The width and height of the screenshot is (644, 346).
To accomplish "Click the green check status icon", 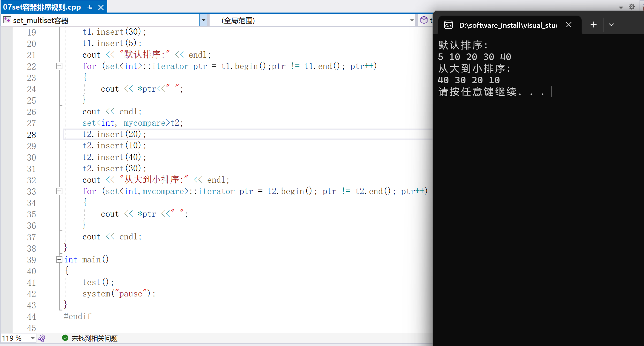I will pyautogui.click(x=65, y=338).
